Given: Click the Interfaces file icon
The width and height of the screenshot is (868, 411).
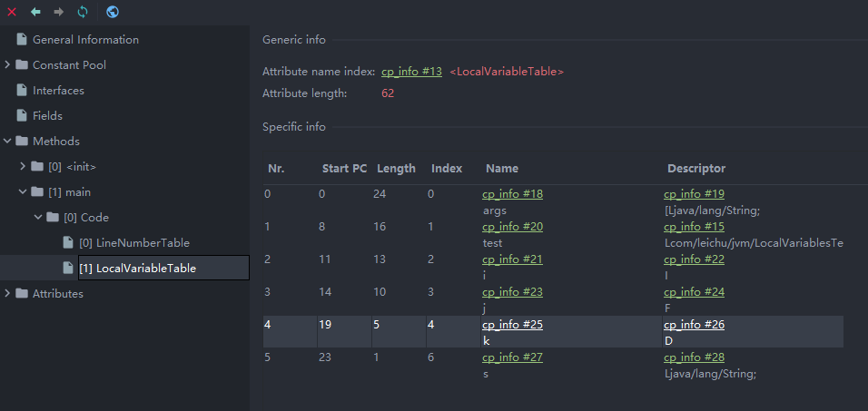Looking at the screenshot, I should tap(22, 91).
